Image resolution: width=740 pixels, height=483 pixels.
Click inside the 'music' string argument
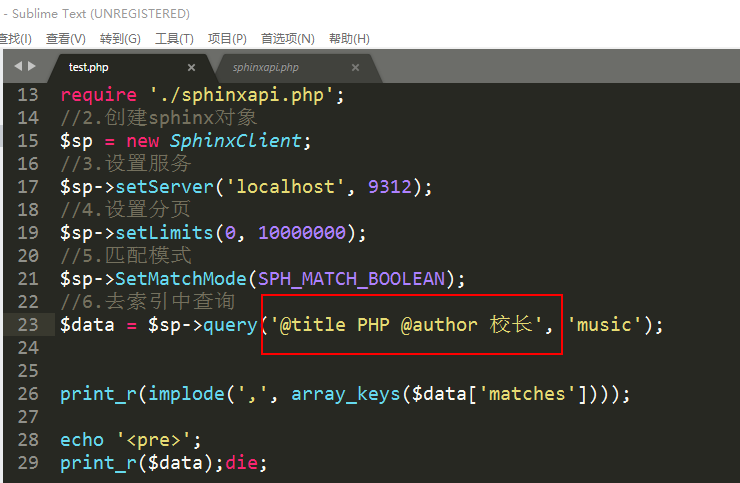(605, 325)
